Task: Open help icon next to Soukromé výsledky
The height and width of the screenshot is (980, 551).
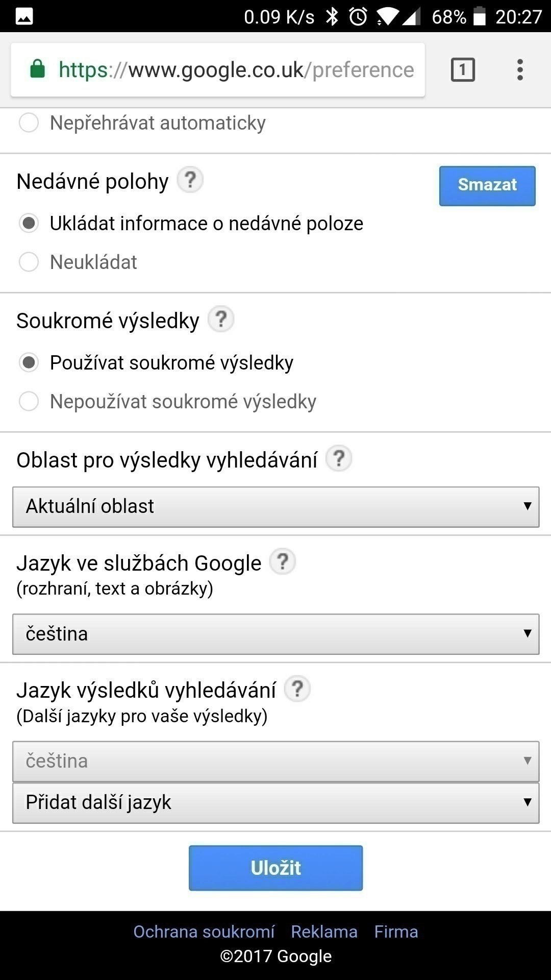Action: 221,320
